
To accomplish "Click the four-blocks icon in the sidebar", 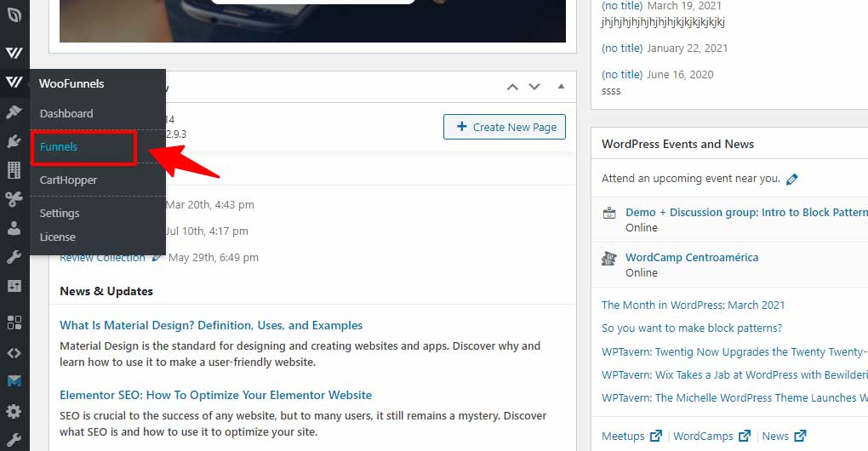I will (x=14, y=322).
